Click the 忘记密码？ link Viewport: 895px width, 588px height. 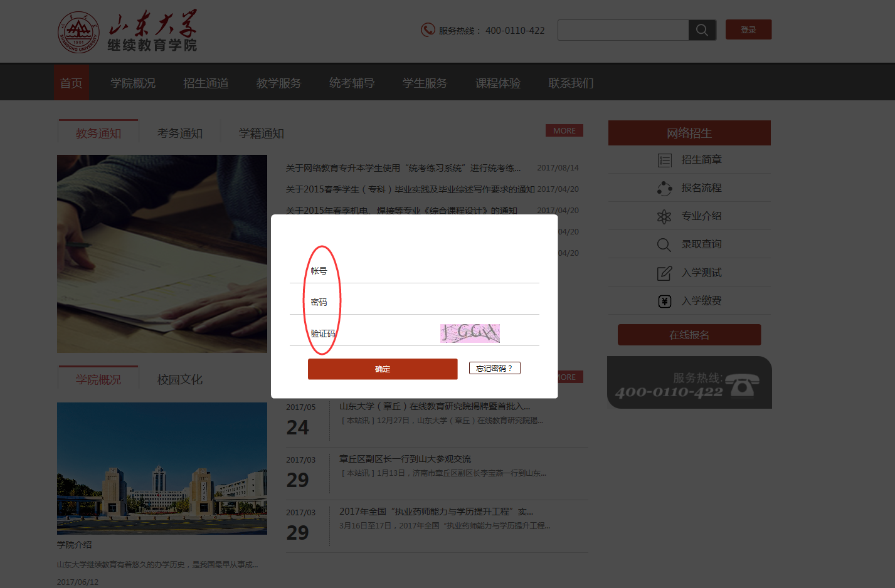(495, 368)
